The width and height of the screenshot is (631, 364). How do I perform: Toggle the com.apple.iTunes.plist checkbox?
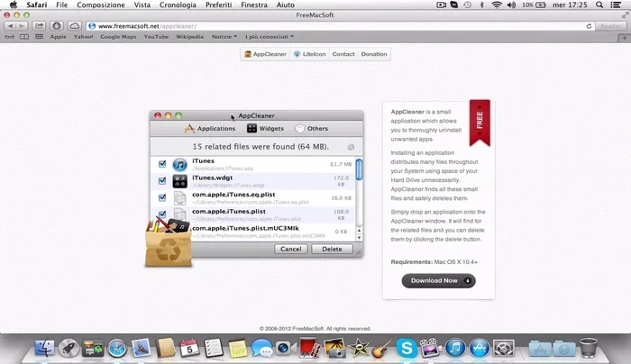(x=162, y=214)
